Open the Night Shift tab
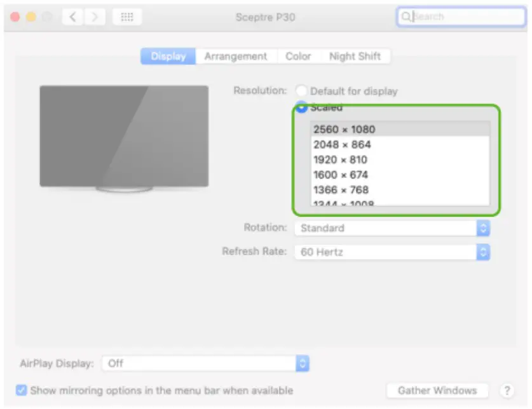This screenshot has height=409, width=532. [355, 56]
